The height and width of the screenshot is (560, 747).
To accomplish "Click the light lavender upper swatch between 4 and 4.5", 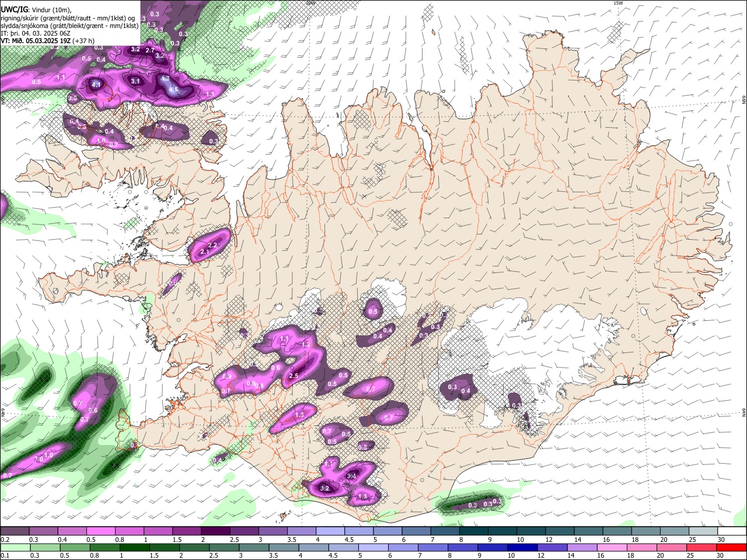I will (330, 531).
